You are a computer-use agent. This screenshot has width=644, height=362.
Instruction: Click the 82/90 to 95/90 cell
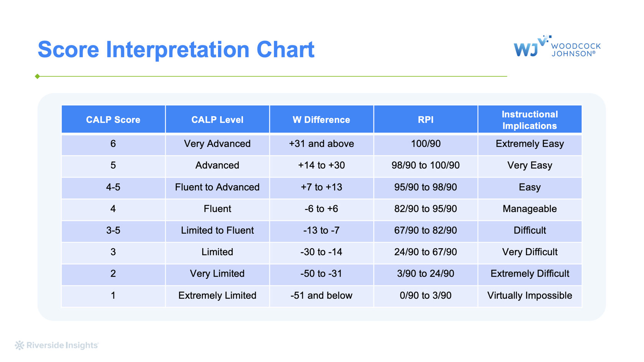(x=425, y=209)
